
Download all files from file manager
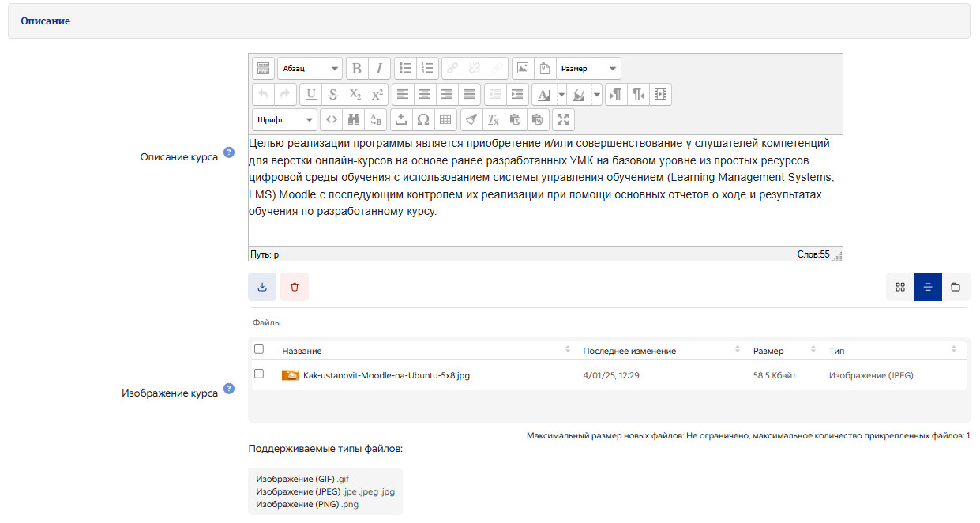pyautogui.click(x=262, y=287)
